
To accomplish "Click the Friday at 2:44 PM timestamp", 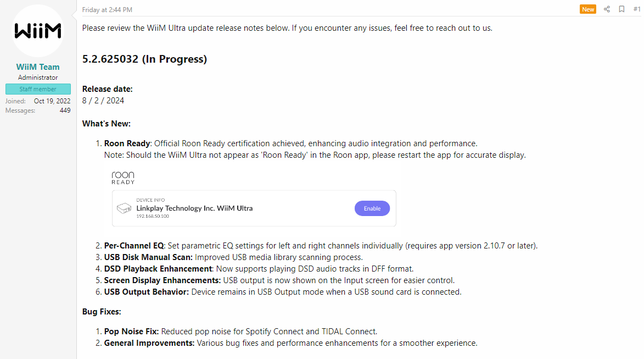I will tap(107, 9).
